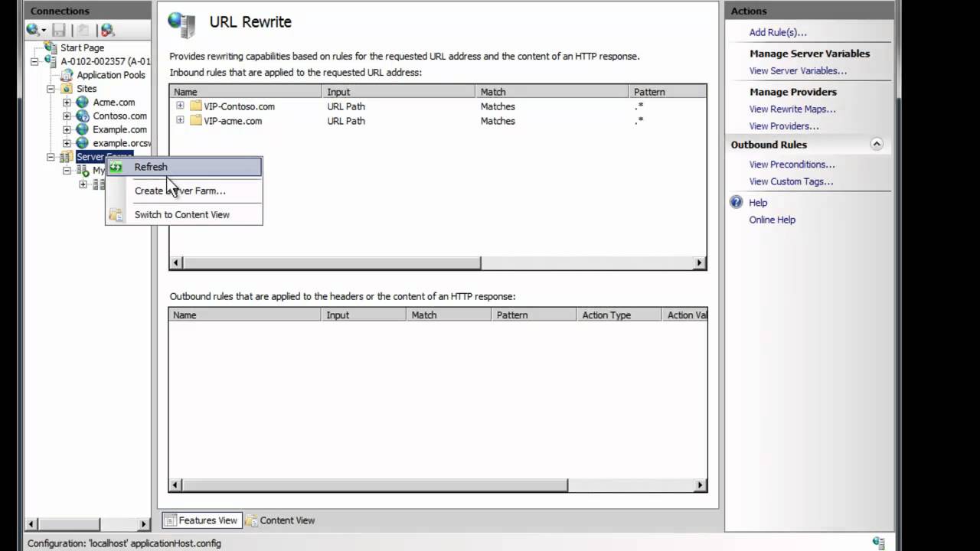Select the Application Pools tree item
The image size is (980, 551).
111,75
